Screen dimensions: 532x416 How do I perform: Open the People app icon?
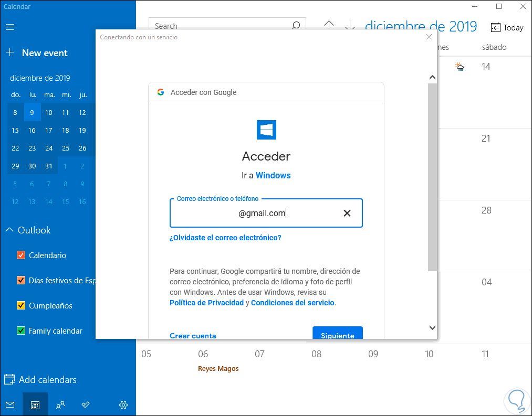[60, 404]
